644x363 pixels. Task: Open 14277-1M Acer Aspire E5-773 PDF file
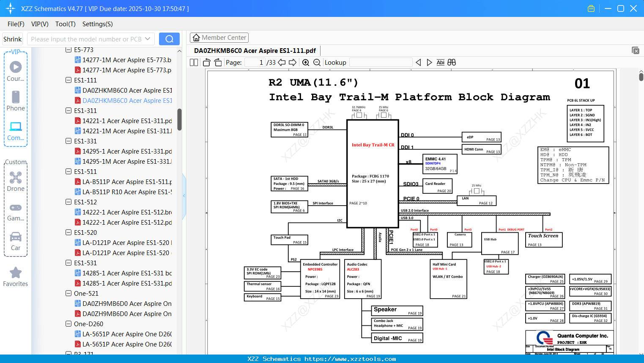click(123, 70)
